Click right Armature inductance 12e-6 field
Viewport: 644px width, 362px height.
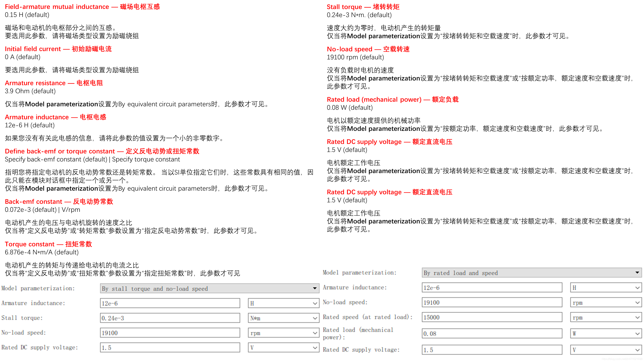tap(492, 288)
